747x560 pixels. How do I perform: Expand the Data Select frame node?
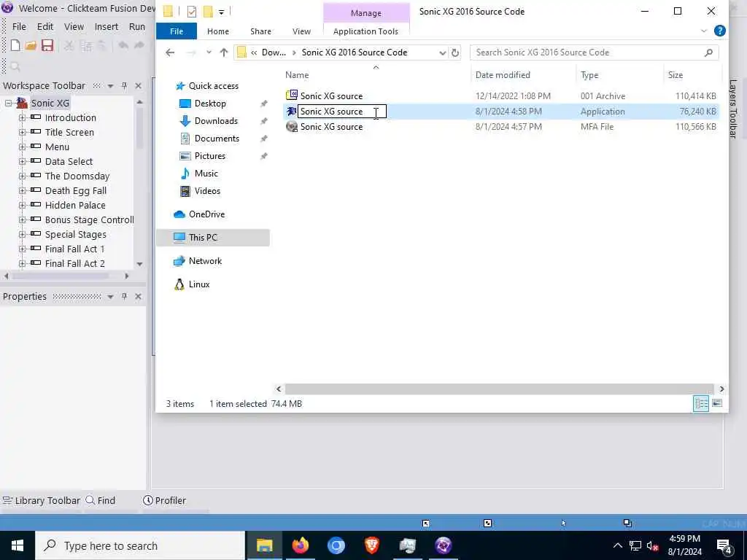click(22, 161)
